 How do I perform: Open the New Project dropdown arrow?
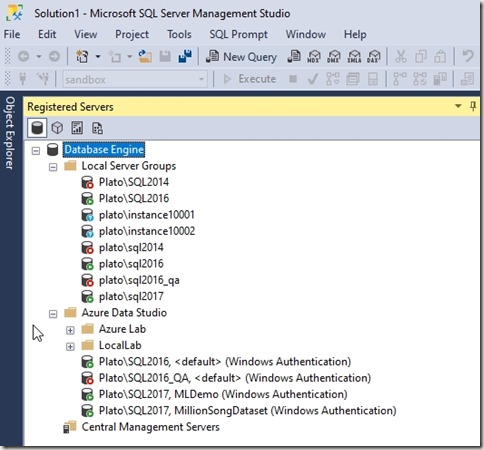tap(98, 57)
